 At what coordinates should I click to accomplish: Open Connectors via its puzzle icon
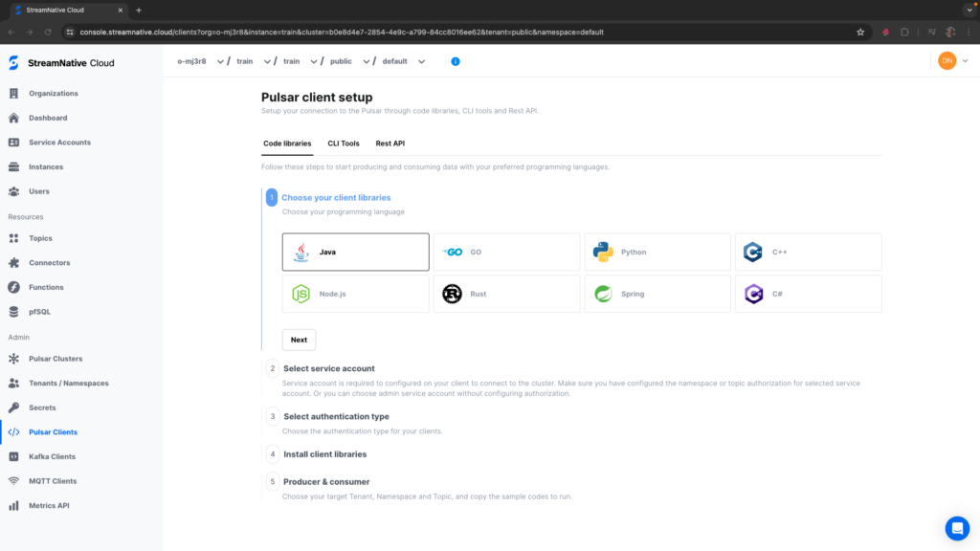point(13,263)
